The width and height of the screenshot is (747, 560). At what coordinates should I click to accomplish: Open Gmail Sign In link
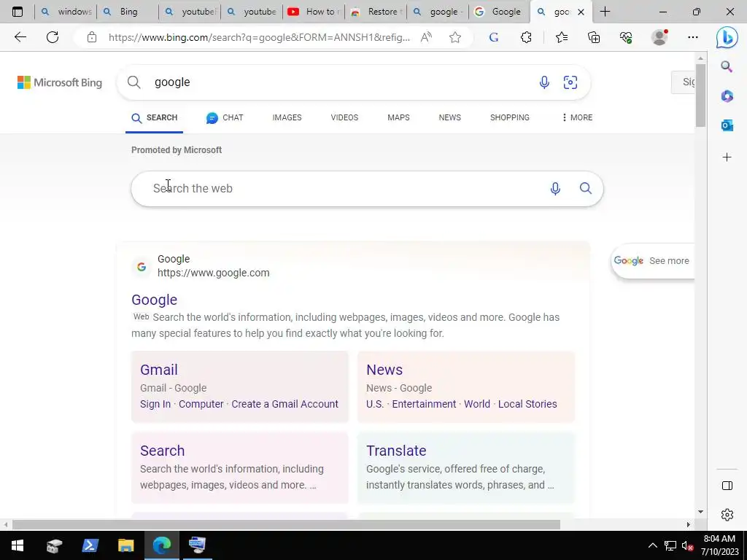tap(155, 404)
